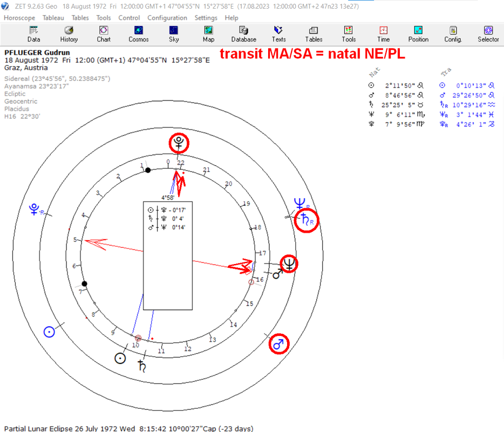This screenshot has height=432, width=504.
Task: Open the Control menu
Action: [x=129, y=18]
